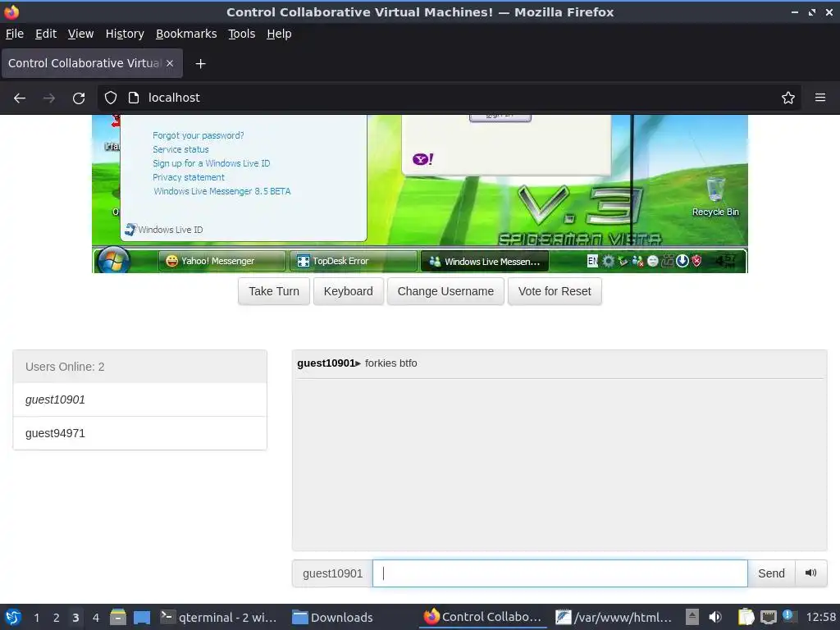Click the gear icon in the VM tray
Image resolution: width=840 pixels, height=630 pixels.
click(608, 261)
